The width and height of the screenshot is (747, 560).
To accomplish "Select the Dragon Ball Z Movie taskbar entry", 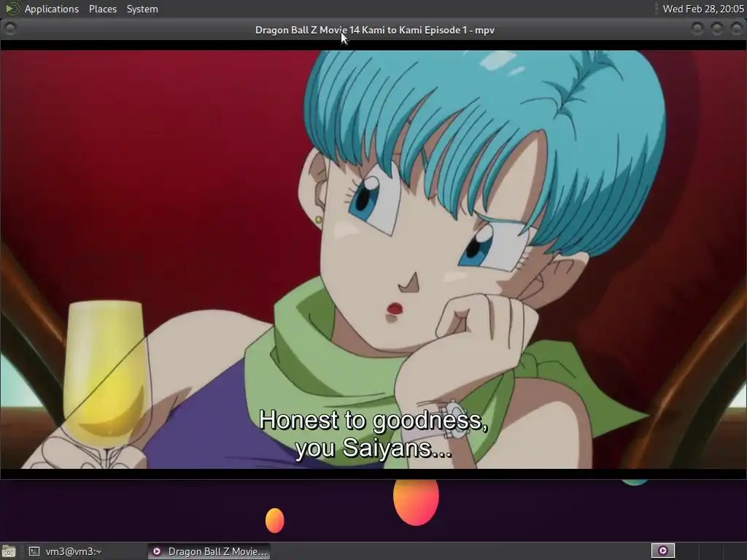I will [209, 551].
